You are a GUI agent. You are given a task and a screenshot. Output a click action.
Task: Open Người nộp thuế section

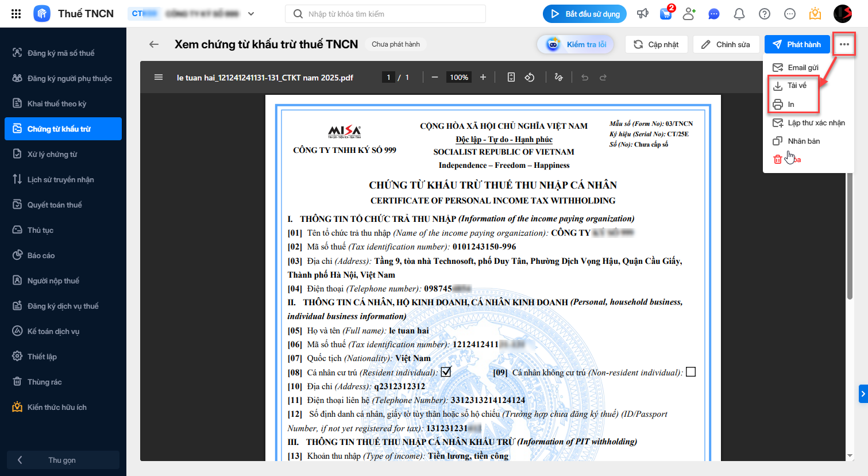[x=63, y=281]
